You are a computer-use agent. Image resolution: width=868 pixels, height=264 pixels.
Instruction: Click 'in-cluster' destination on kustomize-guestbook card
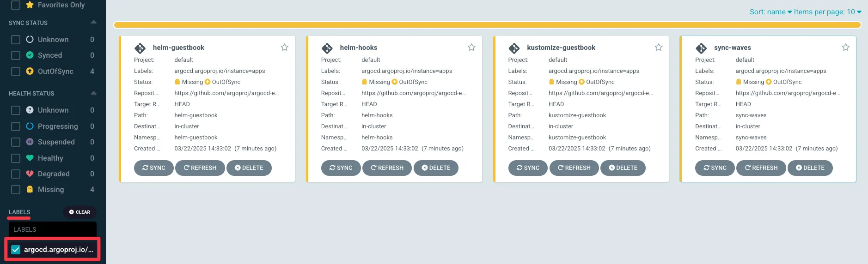click(561, 126)
